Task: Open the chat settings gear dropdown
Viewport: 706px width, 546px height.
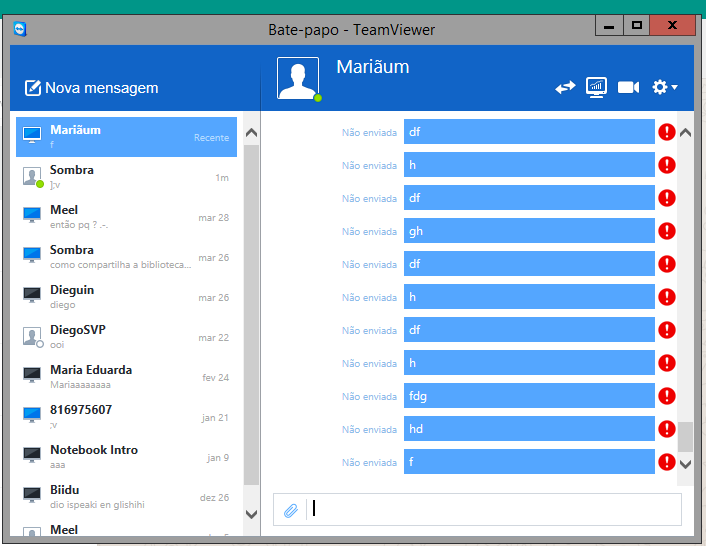Action: (665, 87)
